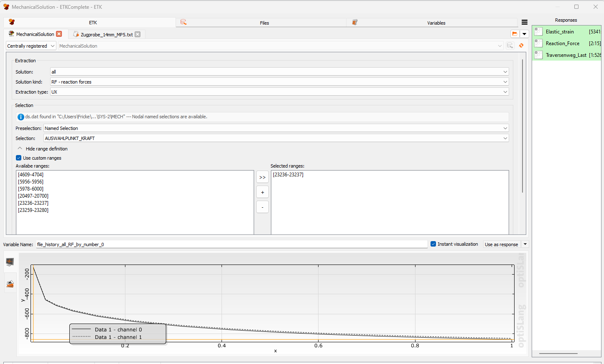Select the Reaction_Force response row
This screenshot has width=604, height=364.
pos(567,43)
